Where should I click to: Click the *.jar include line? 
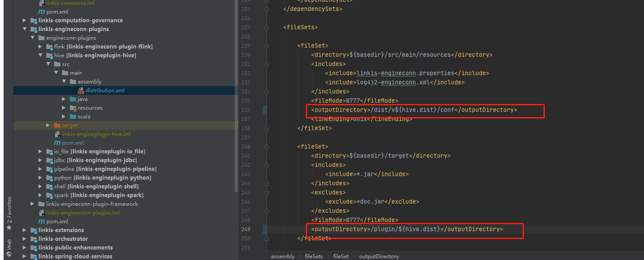point(367,174)
